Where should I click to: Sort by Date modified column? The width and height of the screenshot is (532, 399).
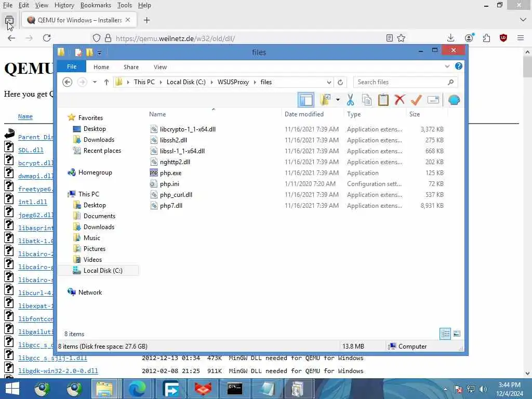[x=304, y=114]
